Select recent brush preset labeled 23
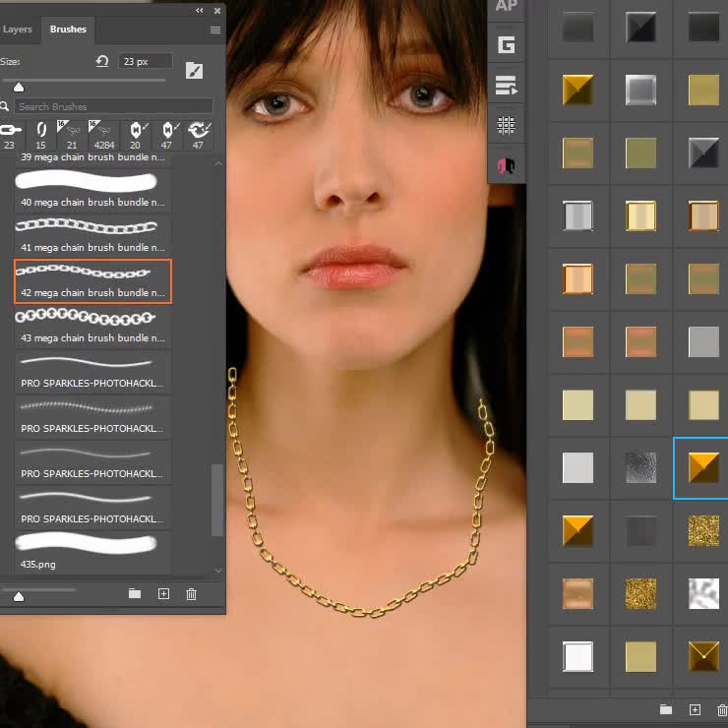Viewport: 728px width, 728px height. coord(10,136)
